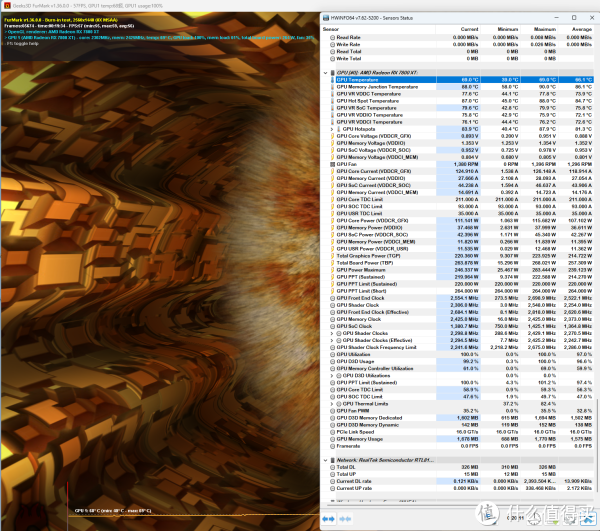
Task: Click the thermometer icon beside GPU Hot Spot Temperature
Action: click(332, 101)
